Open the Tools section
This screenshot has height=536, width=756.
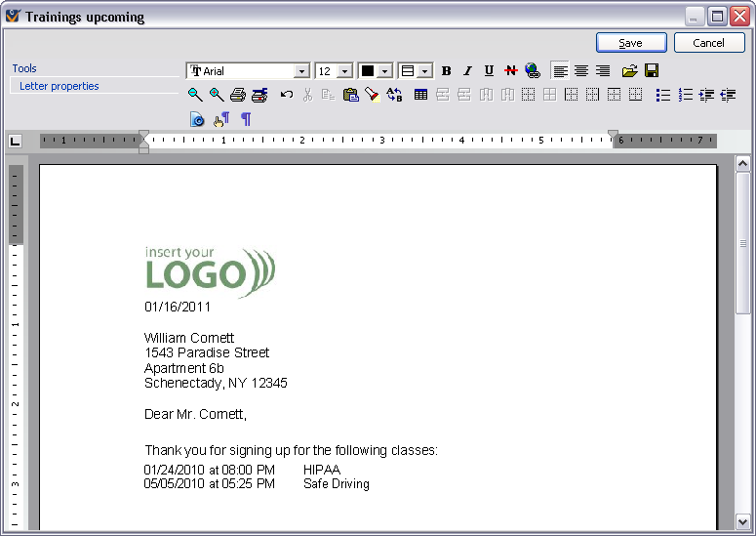(24, 68)
